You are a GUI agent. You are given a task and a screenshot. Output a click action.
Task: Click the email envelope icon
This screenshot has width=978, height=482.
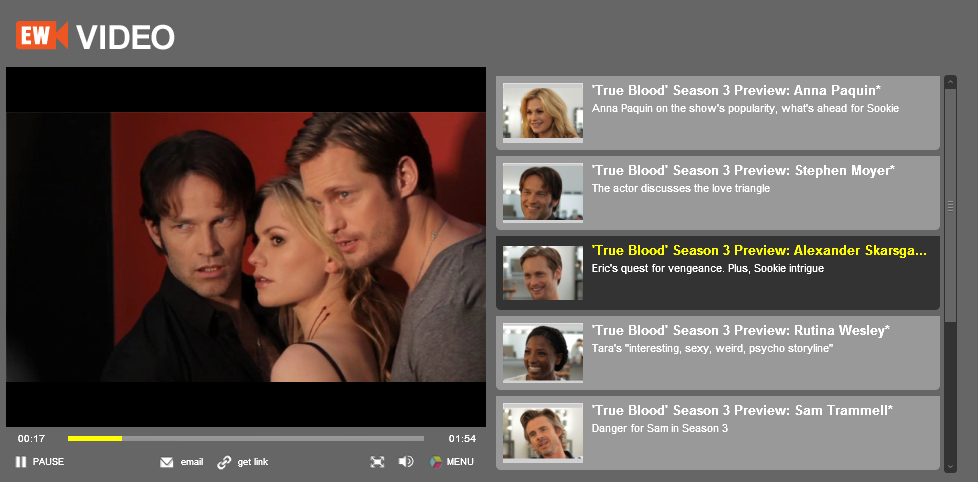pyautogui.click(x=167, y=462)
